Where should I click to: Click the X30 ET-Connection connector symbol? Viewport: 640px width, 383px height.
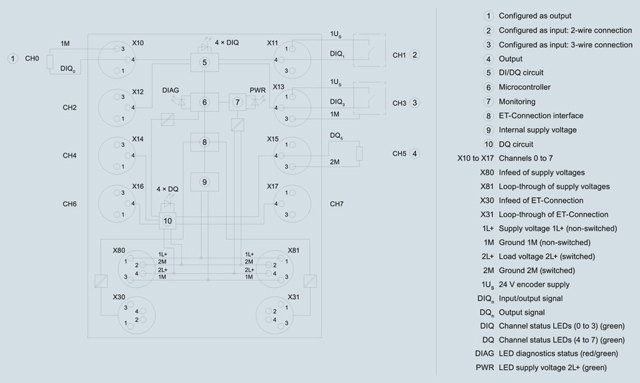point(137,315)
